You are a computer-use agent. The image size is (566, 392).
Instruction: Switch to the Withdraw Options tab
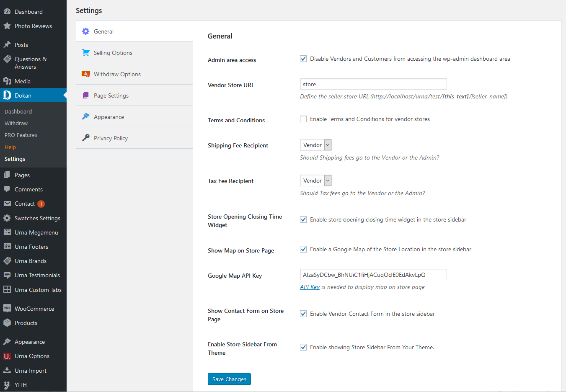pyautogui.click(x=134, y=74)
